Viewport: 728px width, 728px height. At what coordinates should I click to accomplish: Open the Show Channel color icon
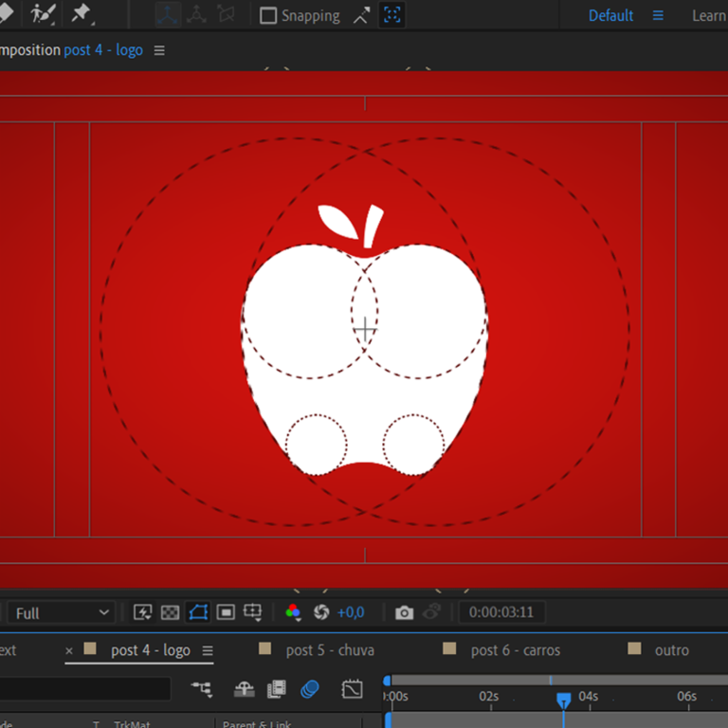[x=293, y=612]
